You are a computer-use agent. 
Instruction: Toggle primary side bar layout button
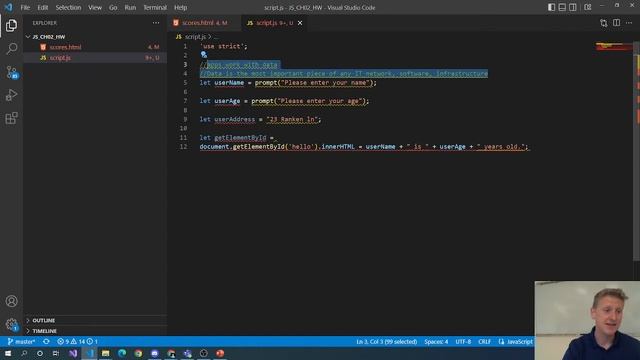tap(551, 7)
